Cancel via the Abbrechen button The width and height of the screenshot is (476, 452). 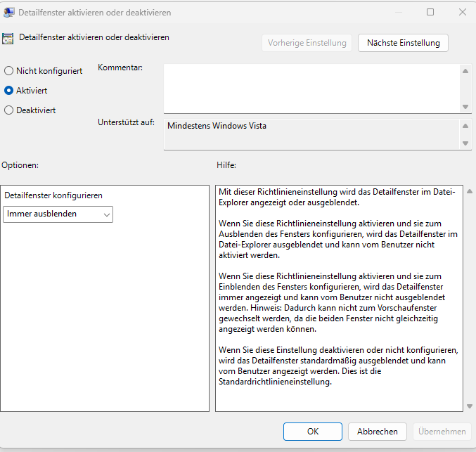[377, 432]
